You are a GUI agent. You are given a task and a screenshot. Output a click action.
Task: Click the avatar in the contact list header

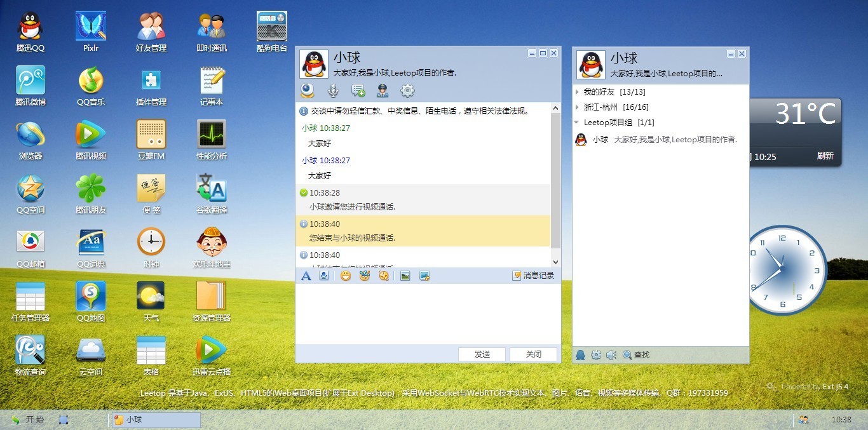591,65
